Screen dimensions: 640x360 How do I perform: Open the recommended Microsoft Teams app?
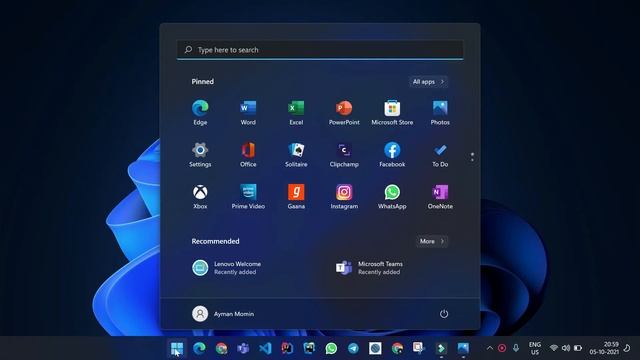click(369, 268)
